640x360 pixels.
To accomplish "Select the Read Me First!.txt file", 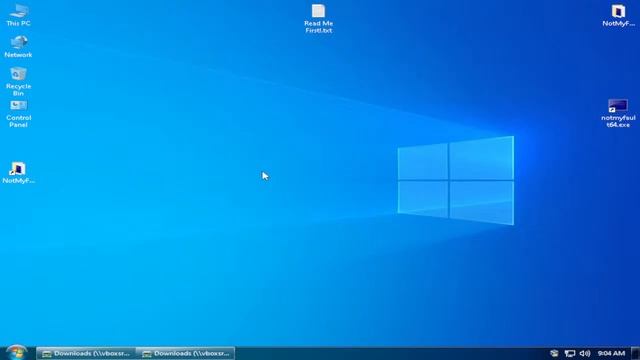I will pyautogui.click(x=318, y=19).
